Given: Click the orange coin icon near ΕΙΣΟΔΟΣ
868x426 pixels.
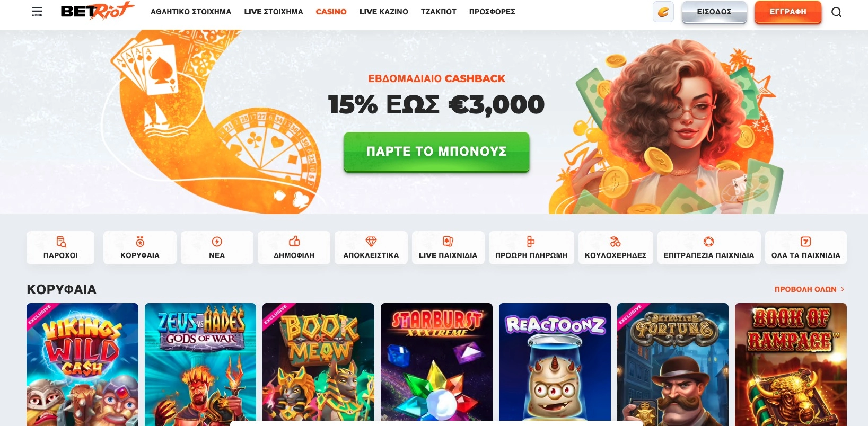Looking at the screenshot, I should click(663, 12).
